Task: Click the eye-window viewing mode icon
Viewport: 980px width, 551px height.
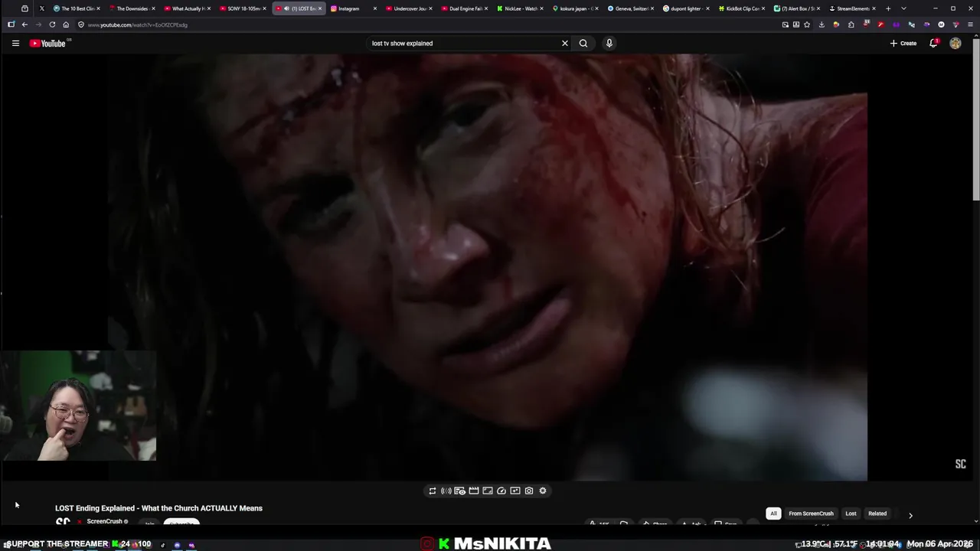Action: point(460,491)
